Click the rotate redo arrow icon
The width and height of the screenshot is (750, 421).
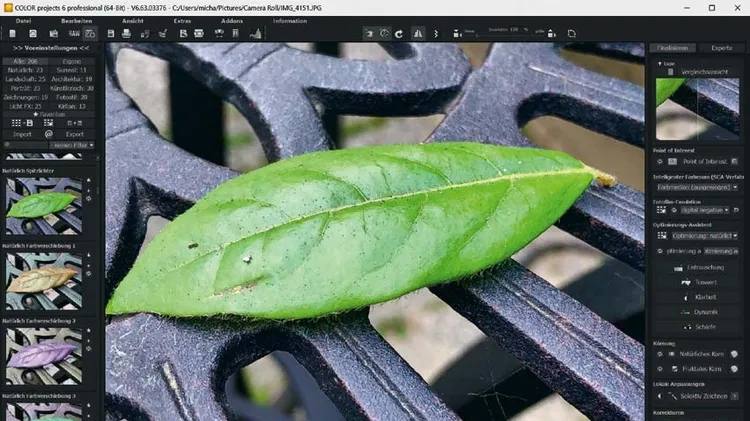399,33
